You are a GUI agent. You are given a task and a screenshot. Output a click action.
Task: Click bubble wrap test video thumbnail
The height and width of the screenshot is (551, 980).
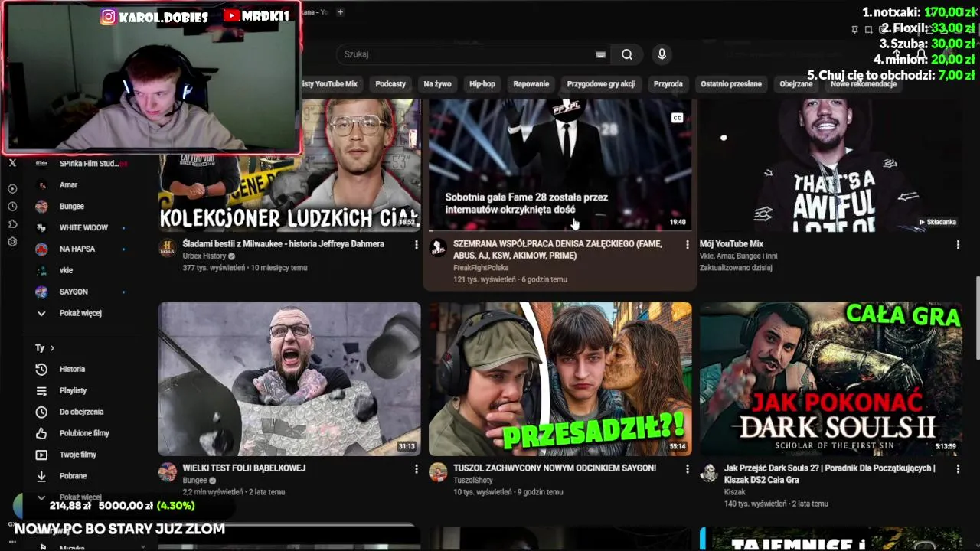[289, 379]
